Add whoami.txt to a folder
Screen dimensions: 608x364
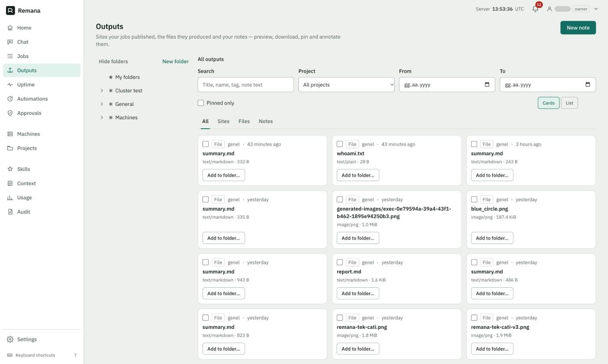coord(358,175)
